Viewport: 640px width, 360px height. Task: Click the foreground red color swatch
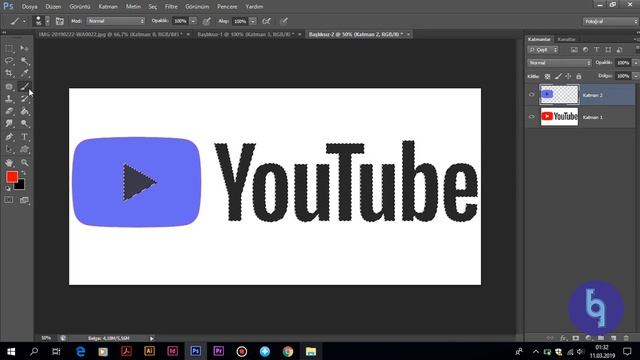[11, 176]
